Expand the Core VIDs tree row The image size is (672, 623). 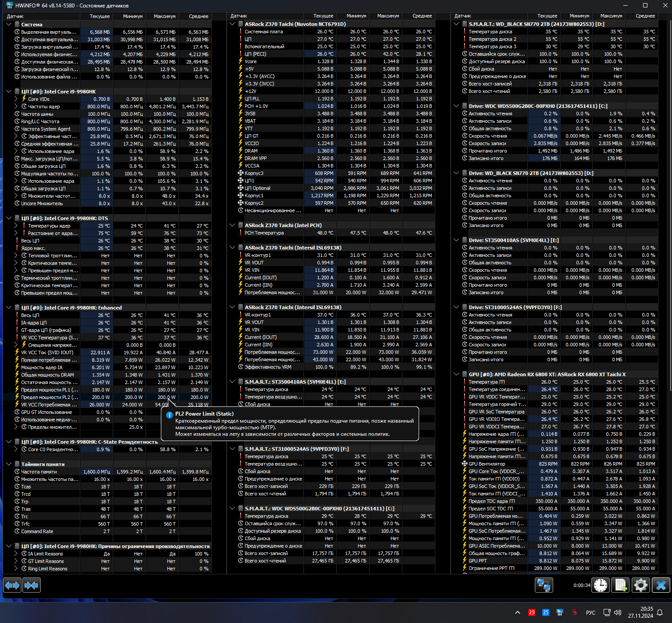point(16,99)
